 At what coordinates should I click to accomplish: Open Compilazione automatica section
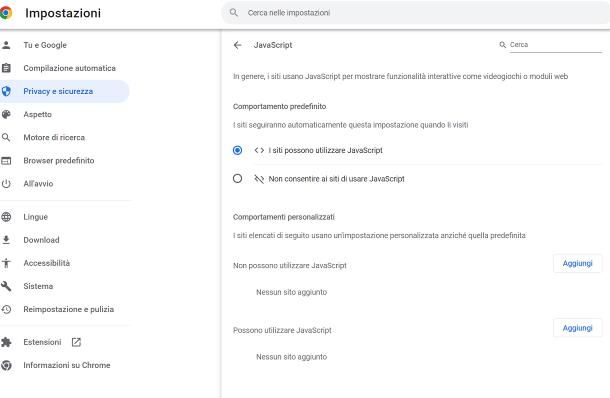(x=64, y=68)
